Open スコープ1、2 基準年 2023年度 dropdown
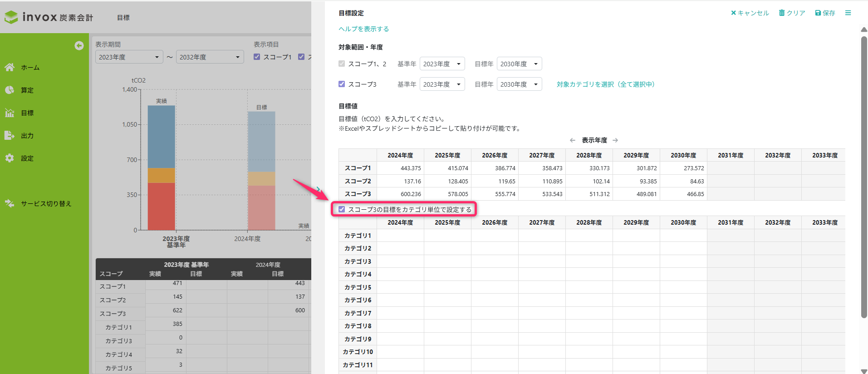 pos(442,64)
